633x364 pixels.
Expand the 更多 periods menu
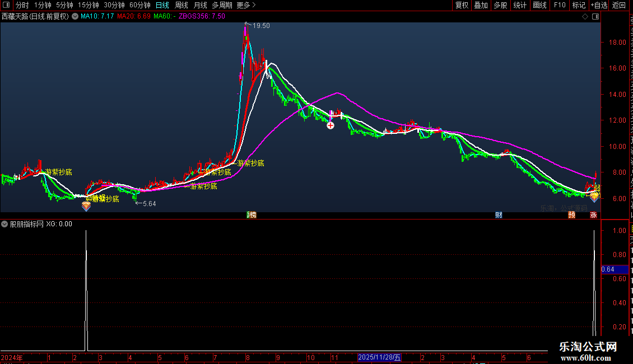[x=246, y=5]
